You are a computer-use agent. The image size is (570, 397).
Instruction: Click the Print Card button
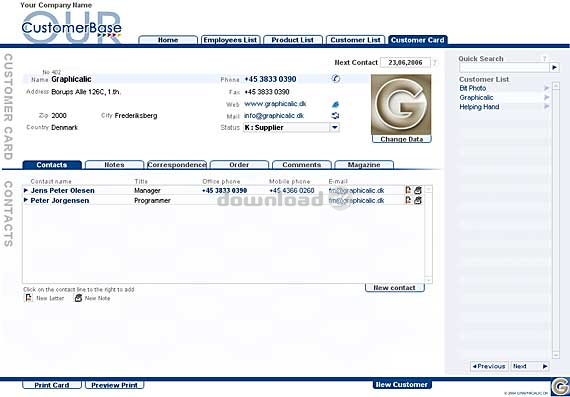(52, 385)
